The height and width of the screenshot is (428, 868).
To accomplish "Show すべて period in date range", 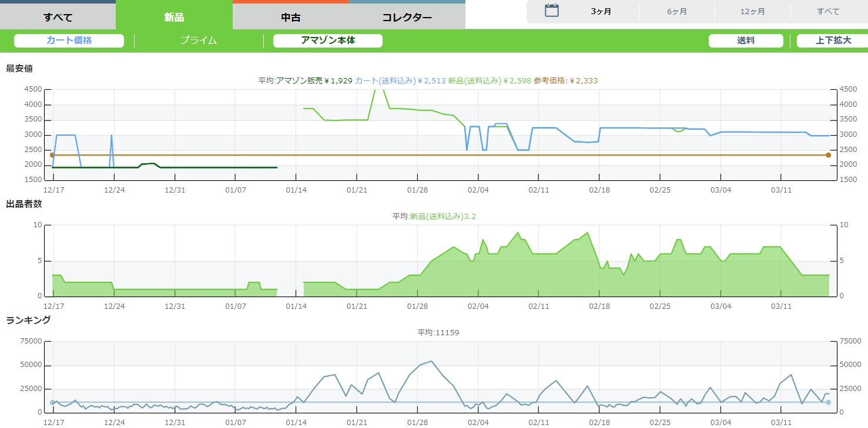I will (x=828, y=12).
